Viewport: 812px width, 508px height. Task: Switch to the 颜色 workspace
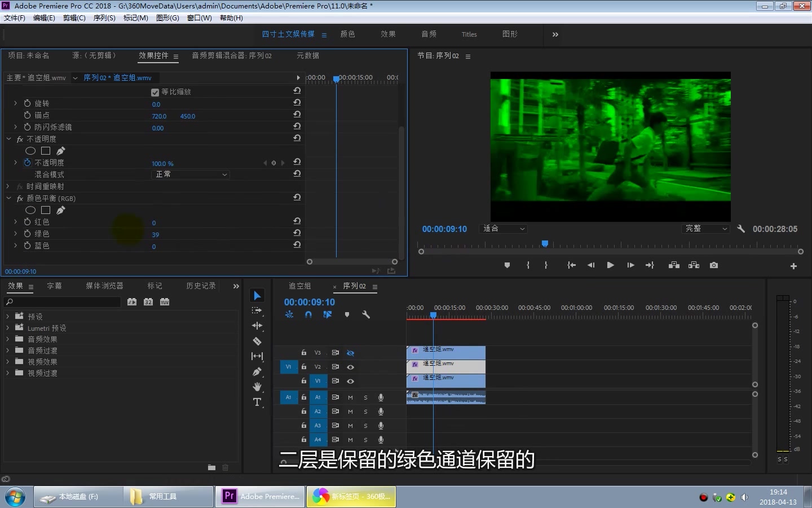(348, 34)
